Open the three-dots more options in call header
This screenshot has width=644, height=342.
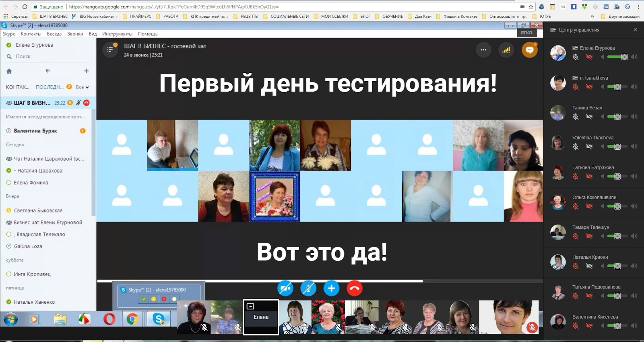click(x=483, y=50)
